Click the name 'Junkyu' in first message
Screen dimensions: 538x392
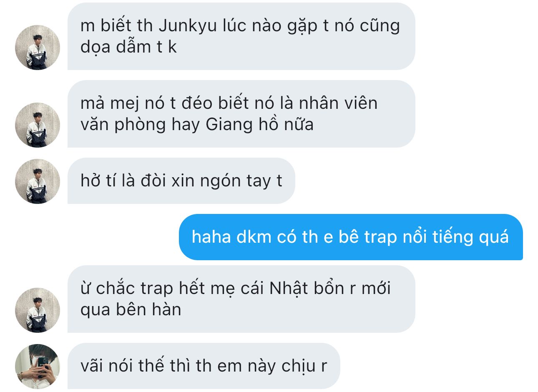tap(188, 26)
